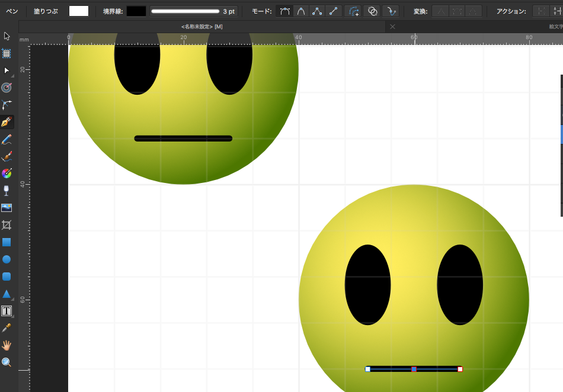Toggle rubber band mode option
Screen dimensions: 563x392
[391, 11]
